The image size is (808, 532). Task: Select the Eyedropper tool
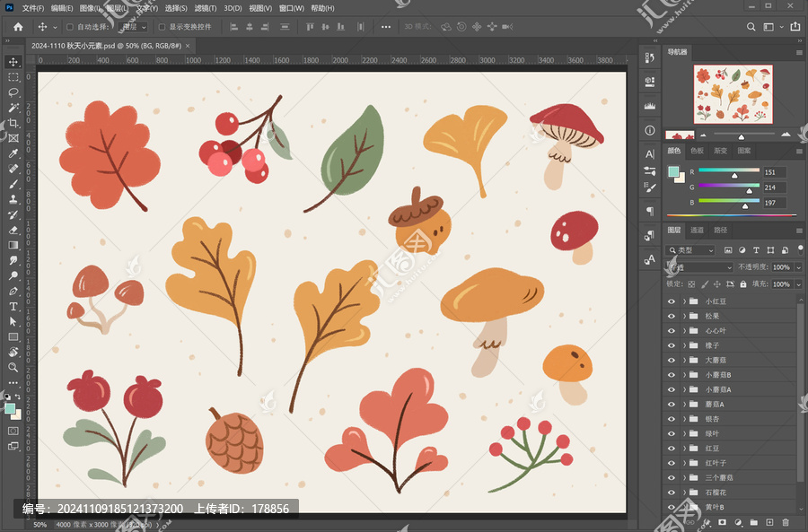[x=13, y=153]
